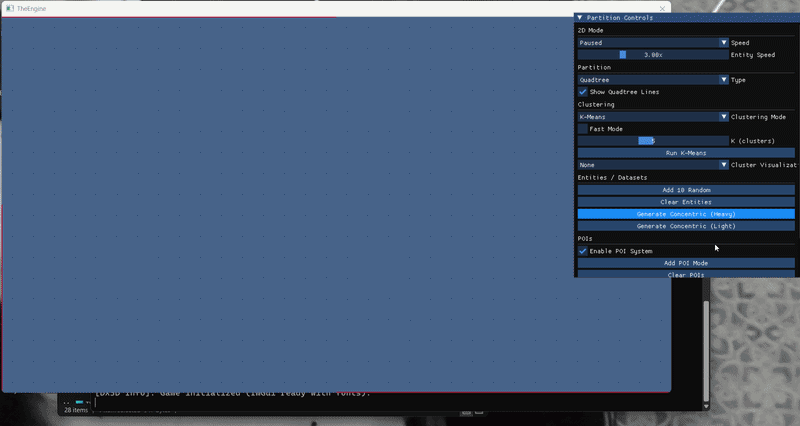Enable the Fast Mode checkbox
Viewport: 800px width, 426px height.
(583, 129)
